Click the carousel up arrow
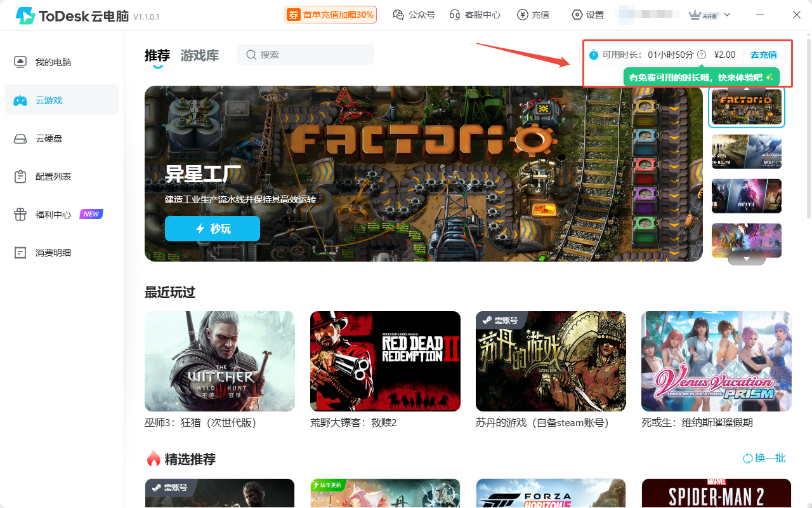 (x=747, y=90)
